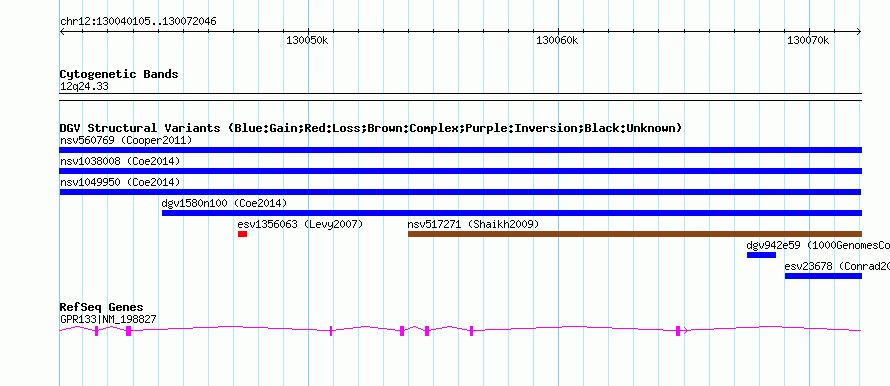Click the dgv942e59 short blue bar

(x=761, y=255)
